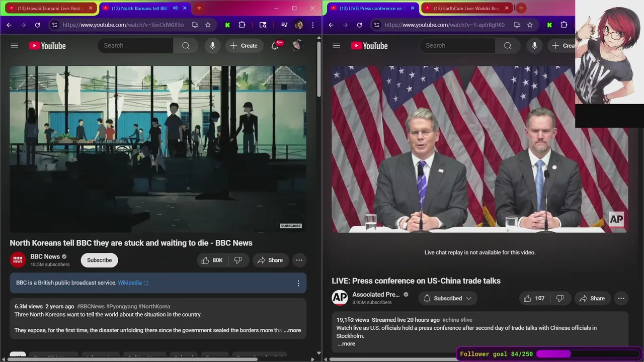
Task: Like the BBC News video
Action: (x=212, y=260)
